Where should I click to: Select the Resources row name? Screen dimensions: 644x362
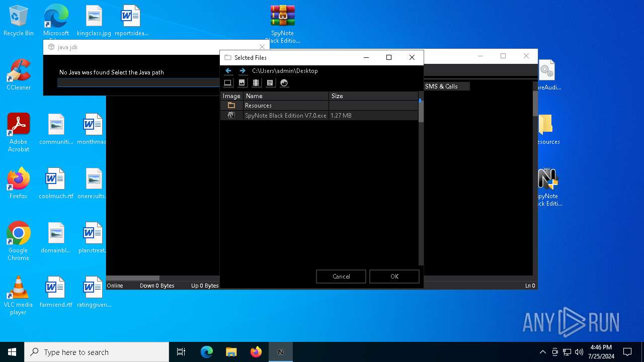tap(258, 106)
